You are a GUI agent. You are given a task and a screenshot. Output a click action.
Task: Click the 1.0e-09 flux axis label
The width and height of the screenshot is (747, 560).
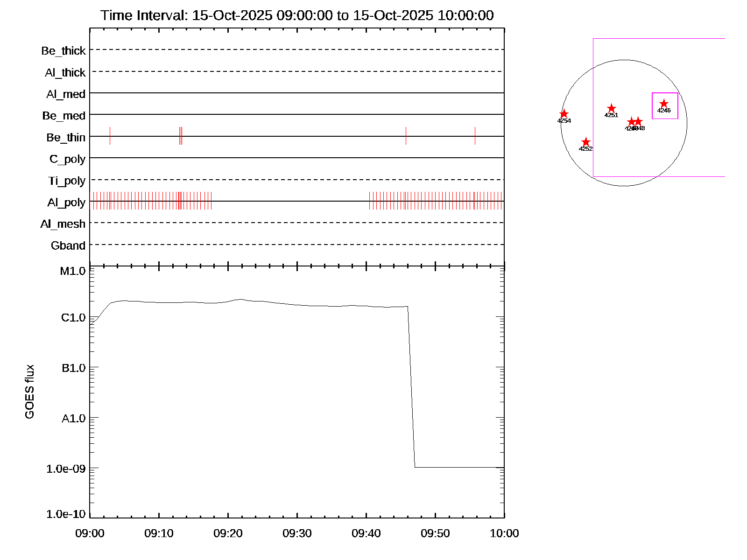66,469
